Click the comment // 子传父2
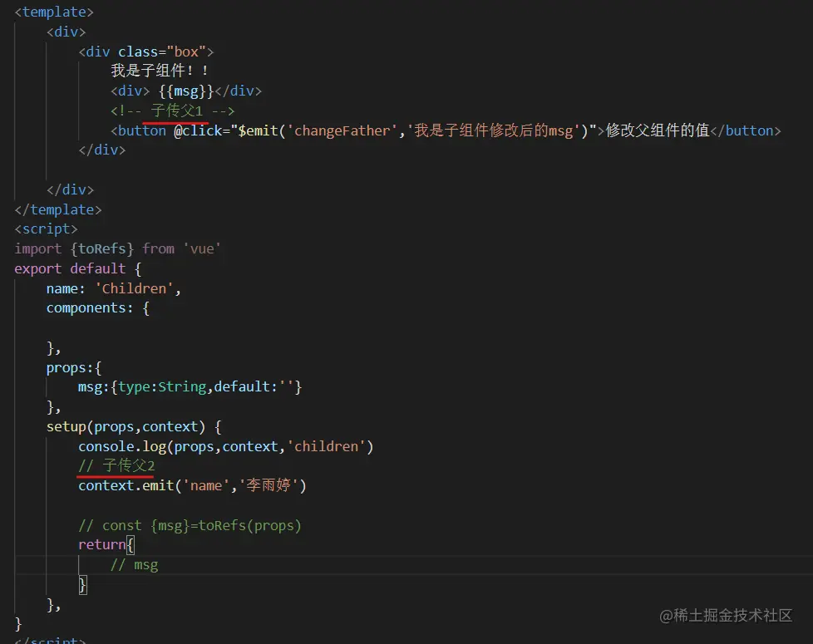The image size is (813, 644). coord(116,466)
